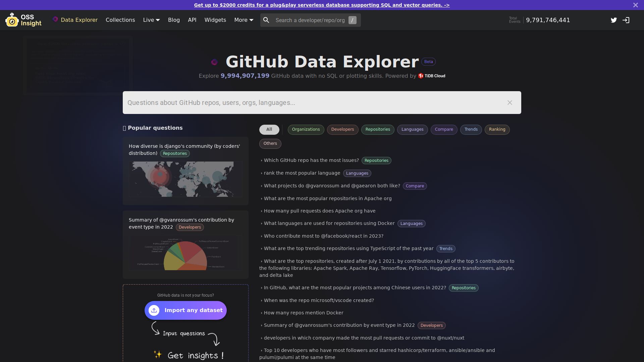Open 'Which GitHub repo has the most issues?'
The image size is (644, 362).
click(311, 160)
